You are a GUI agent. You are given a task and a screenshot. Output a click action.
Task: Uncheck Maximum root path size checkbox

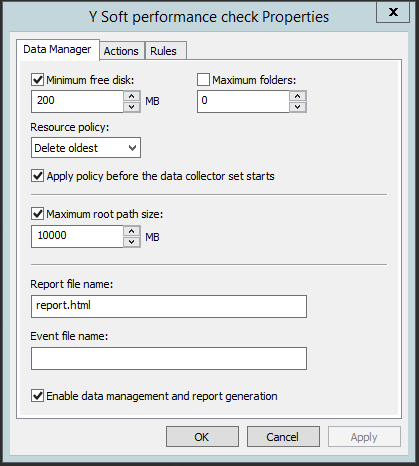(x=37, y=214)
